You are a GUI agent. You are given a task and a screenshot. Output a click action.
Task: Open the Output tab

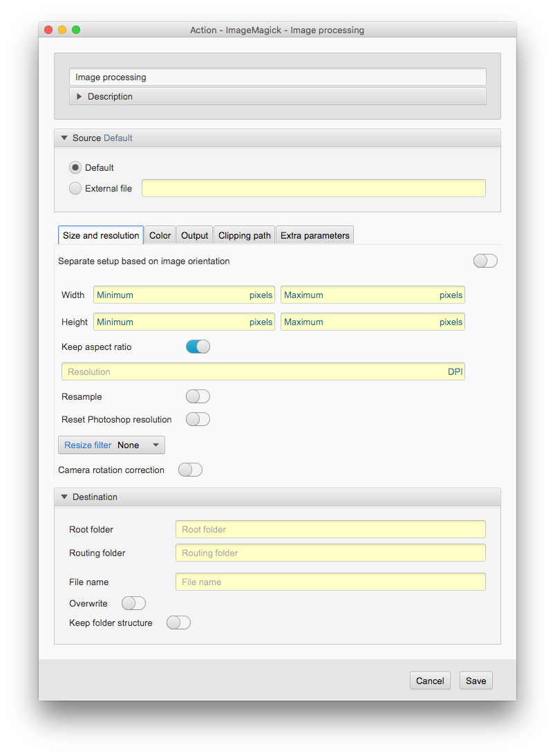point(195,235)
